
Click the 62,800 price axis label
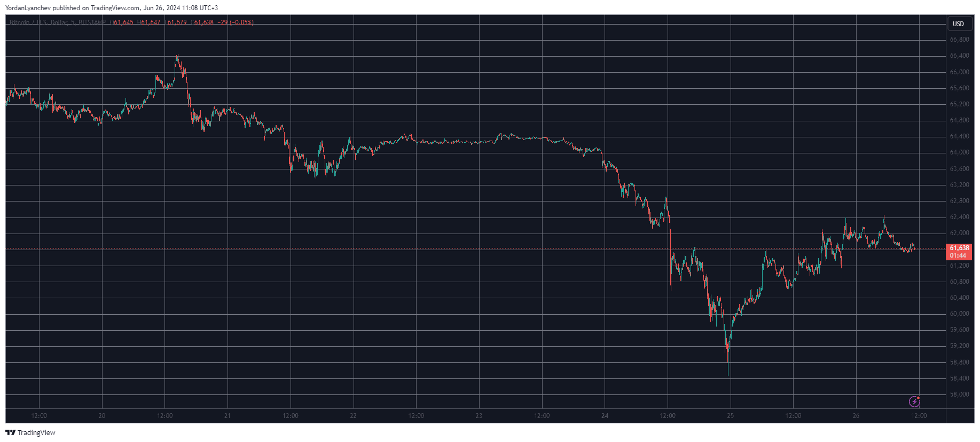tap(959, 201)
